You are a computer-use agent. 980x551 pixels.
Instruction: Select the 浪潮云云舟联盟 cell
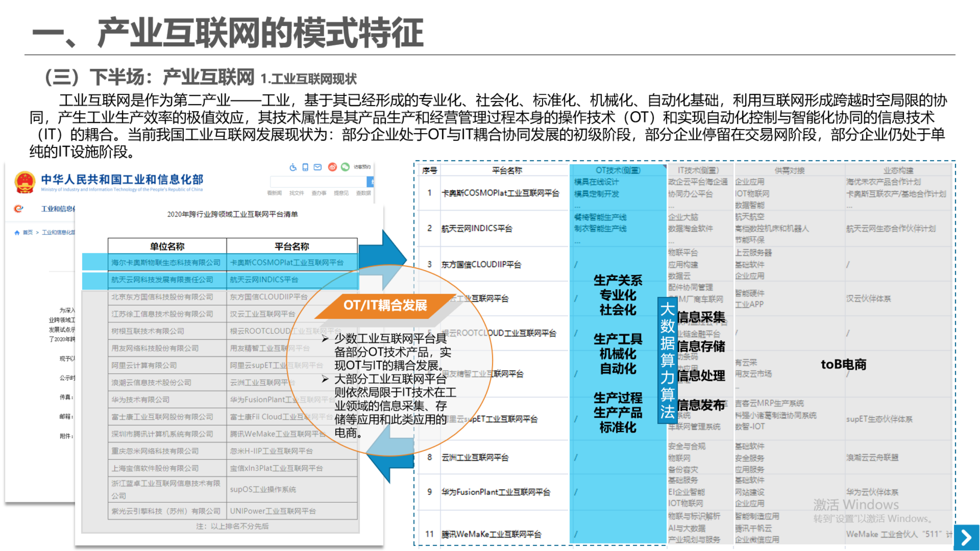coord(872,458)
